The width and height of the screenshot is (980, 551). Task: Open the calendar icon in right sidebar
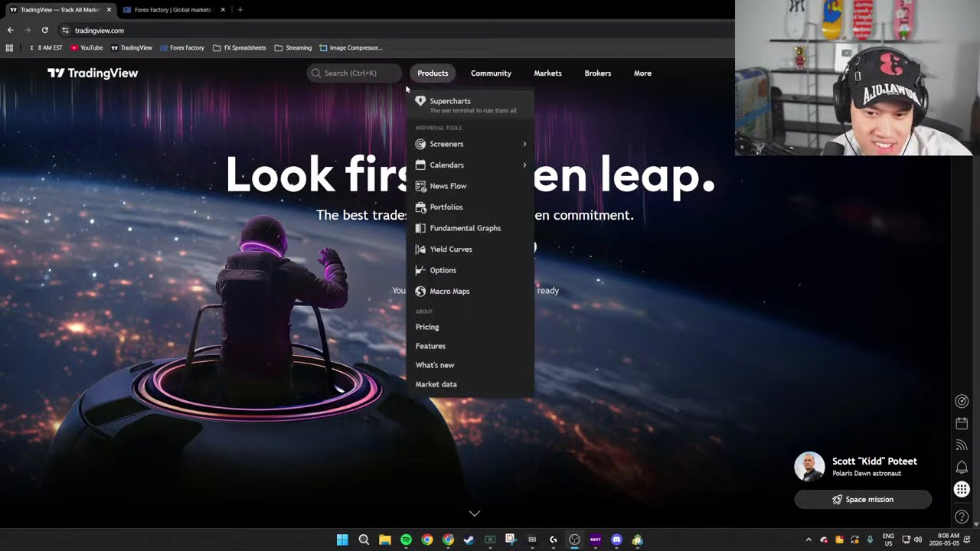[x=962, y=423]
